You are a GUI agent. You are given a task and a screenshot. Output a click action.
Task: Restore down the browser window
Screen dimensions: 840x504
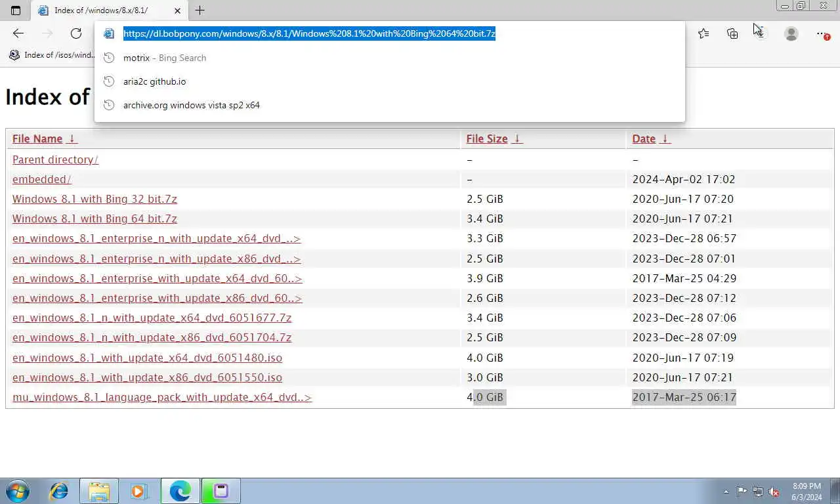click(801, 6)
